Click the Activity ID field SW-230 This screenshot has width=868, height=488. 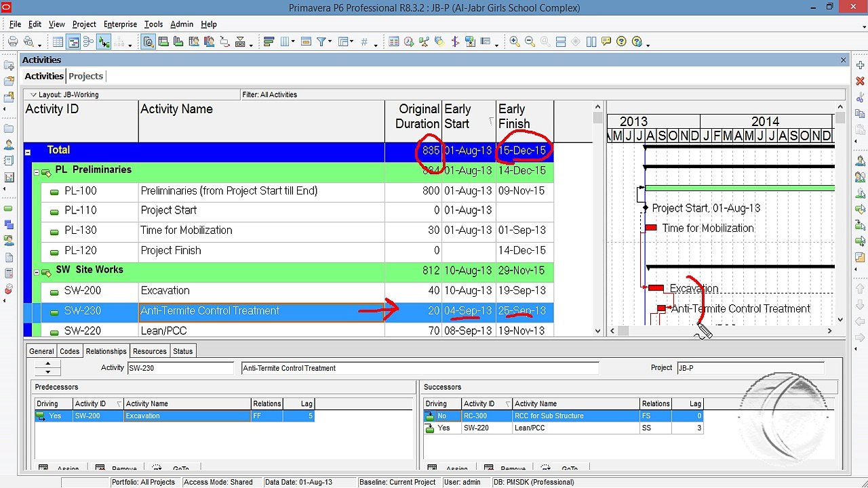click(x=180, y=368)
